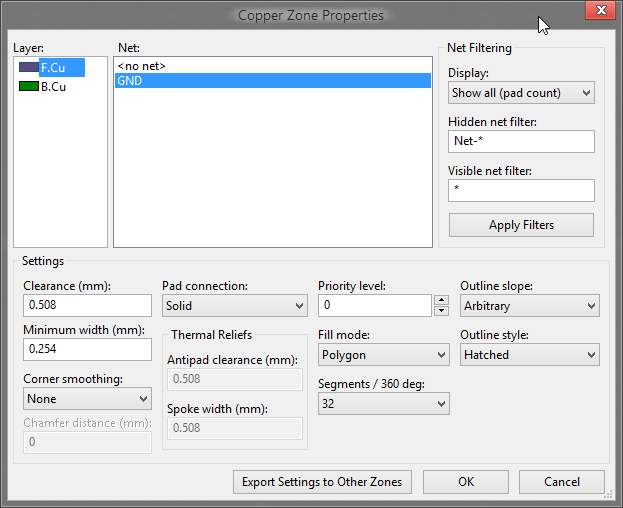The height and width of the screenshot is (508, 623).
Task: Select the GND net
Action: (273, 81)
